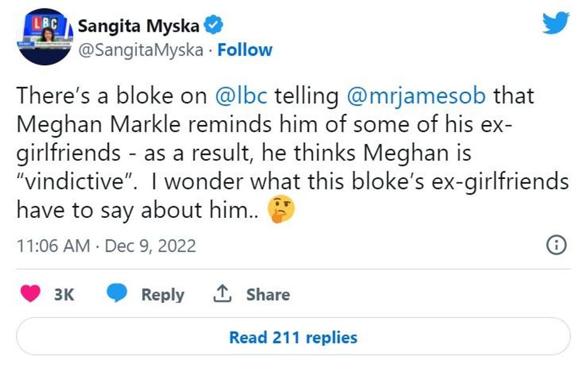Open the @lbc mention

(x=245, y=95)
